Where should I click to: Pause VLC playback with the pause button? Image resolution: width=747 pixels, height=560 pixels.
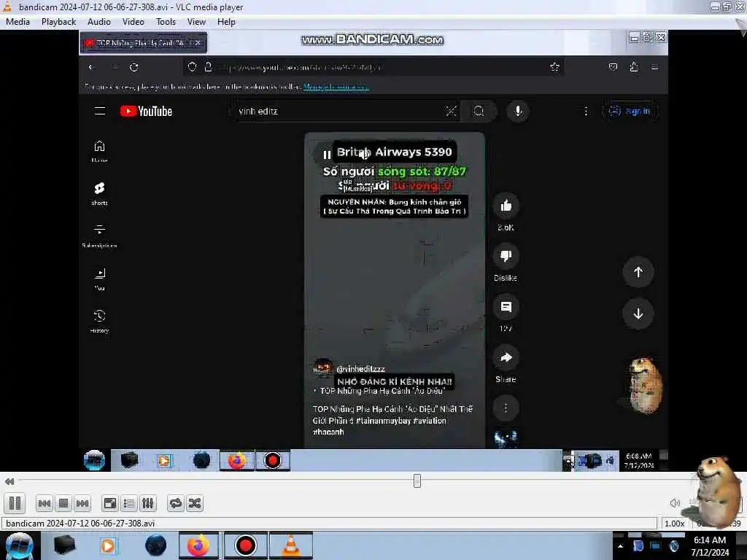[15, 503]
